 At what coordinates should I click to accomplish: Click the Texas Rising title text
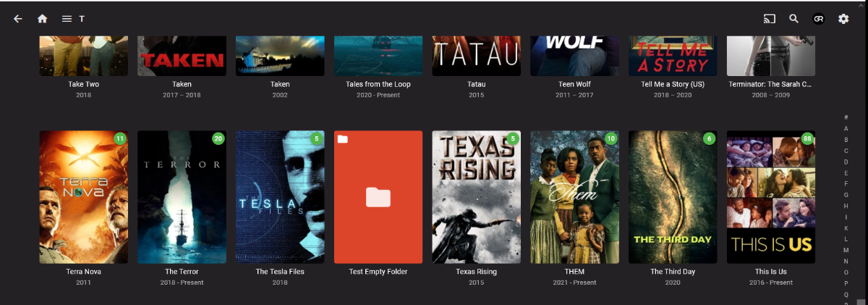pyautogui.click(x=477, y=272)
